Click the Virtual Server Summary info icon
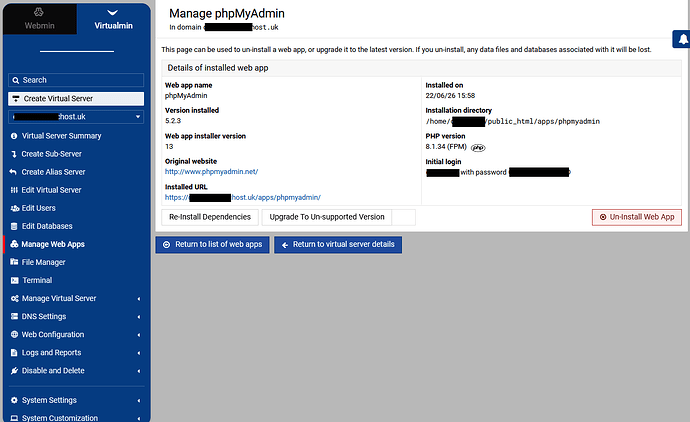The height and width of the screenshot is (422, 690). (x=14, y=136)
